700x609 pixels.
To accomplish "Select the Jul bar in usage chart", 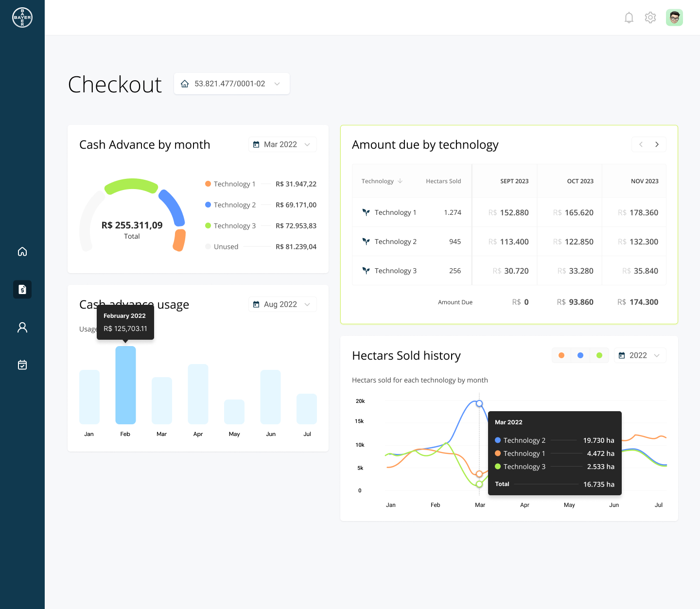I will pyautogui.click(x=307, y=409).
